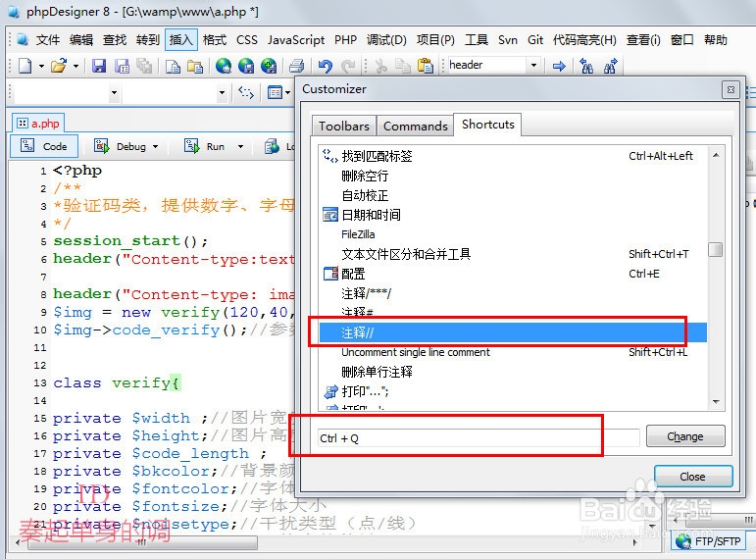Save the file with the floppy icon
Viewport: 756px width, 559px height.
(x=99, y=66)
